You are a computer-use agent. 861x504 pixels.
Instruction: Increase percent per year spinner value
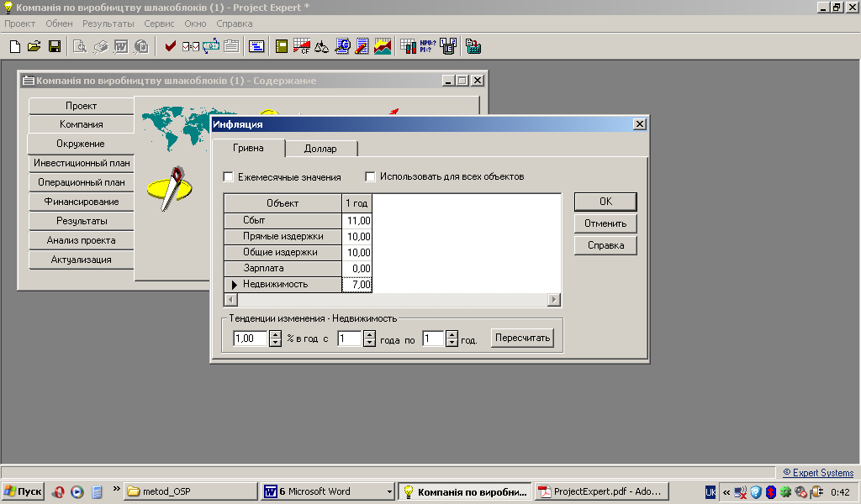276,334
